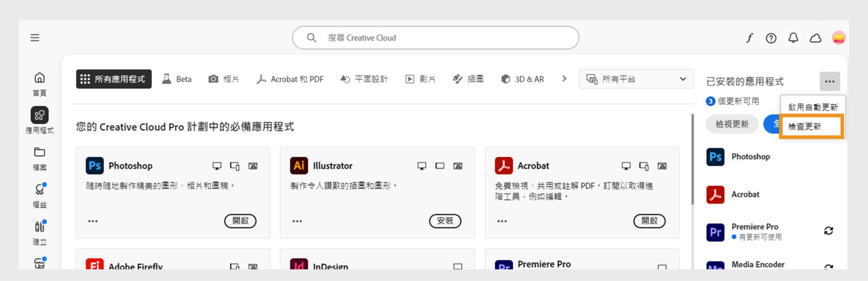
Task: Choose 檢查更新 menu item
Action: pos(812,126)
